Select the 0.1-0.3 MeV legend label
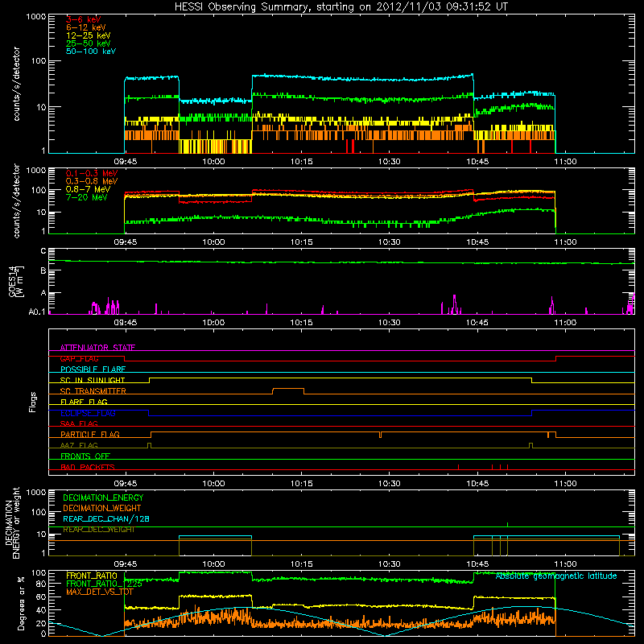The width and height of the screenshot is (644, 644). [x=92, y=173]
